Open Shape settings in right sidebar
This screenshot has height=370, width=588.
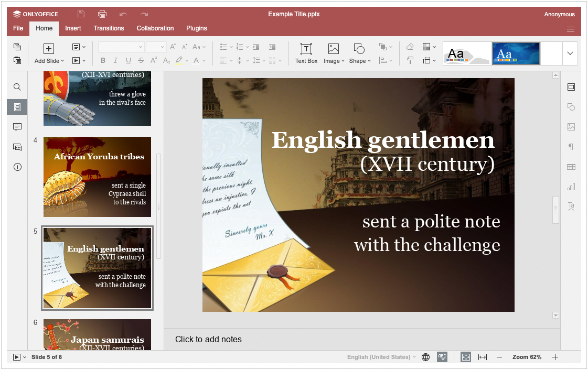pyautogui.click(x=571, y=107)
